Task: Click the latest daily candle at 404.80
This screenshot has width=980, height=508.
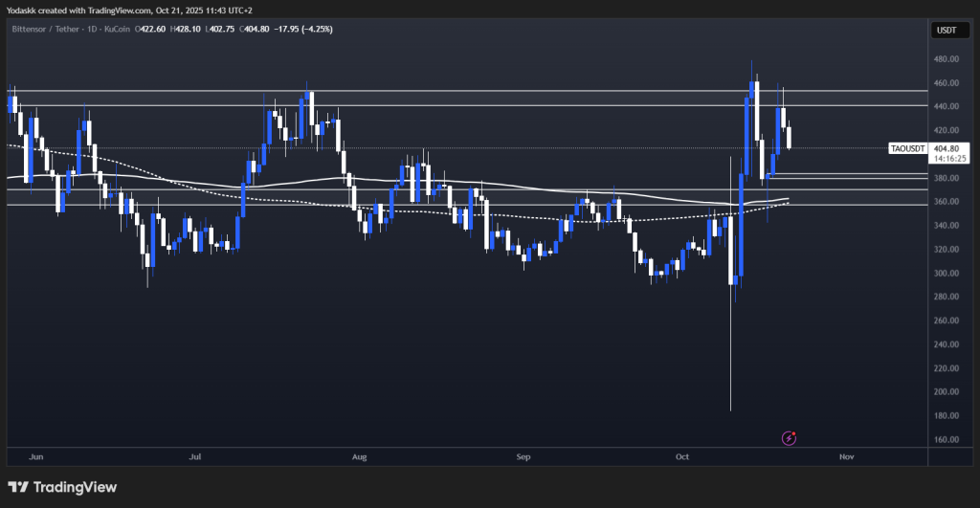Action: pyautogui.click(x=789, y=138)
